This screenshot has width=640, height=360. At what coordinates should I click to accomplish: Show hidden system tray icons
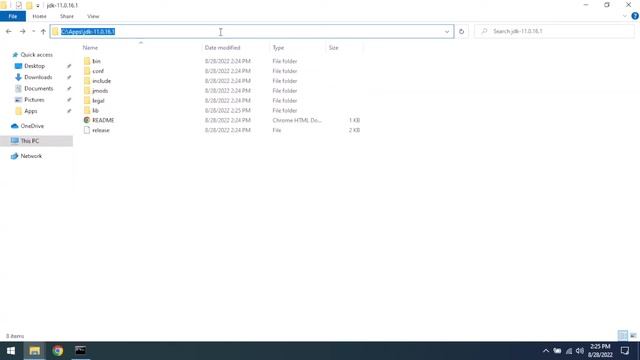[546, 351]
